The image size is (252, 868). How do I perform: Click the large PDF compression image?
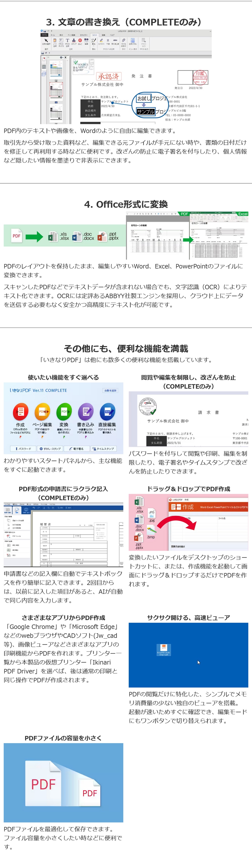63,783
